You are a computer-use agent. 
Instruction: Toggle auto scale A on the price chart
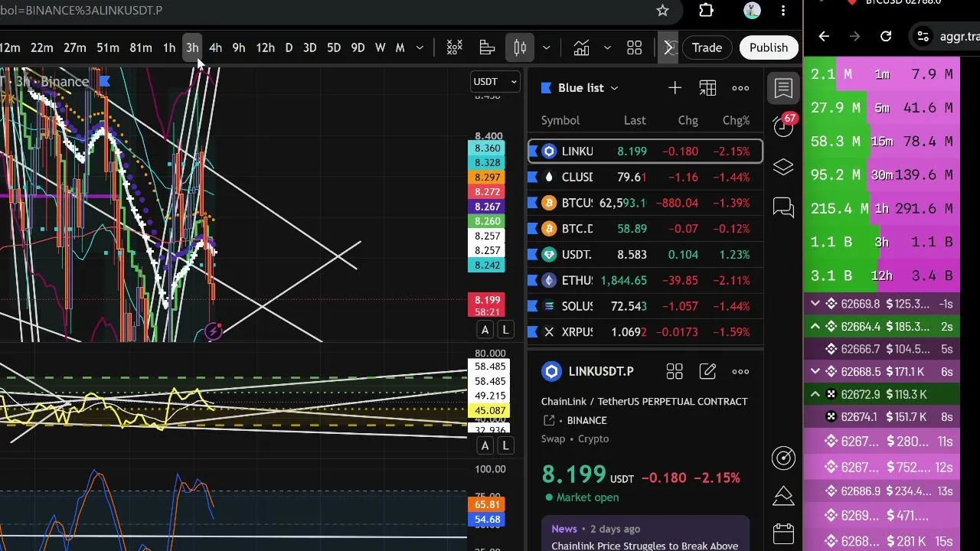point(485,330)
